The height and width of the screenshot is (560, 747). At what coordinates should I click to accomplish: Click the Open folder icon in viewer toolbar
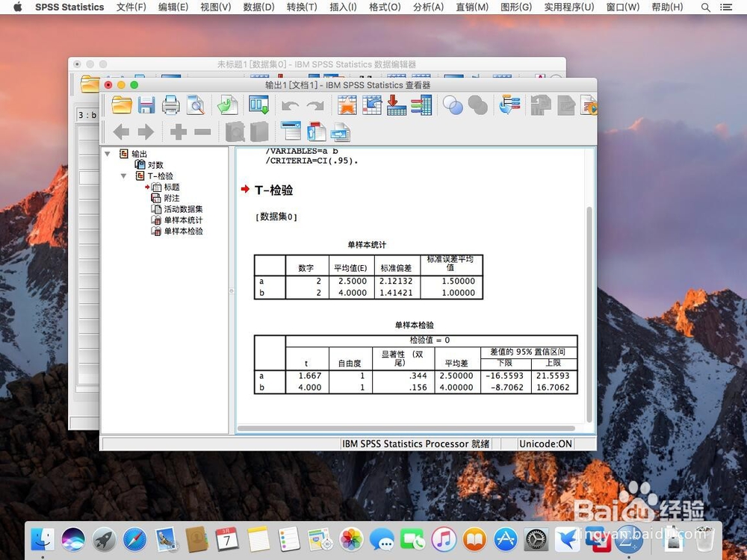coord(122,105)
